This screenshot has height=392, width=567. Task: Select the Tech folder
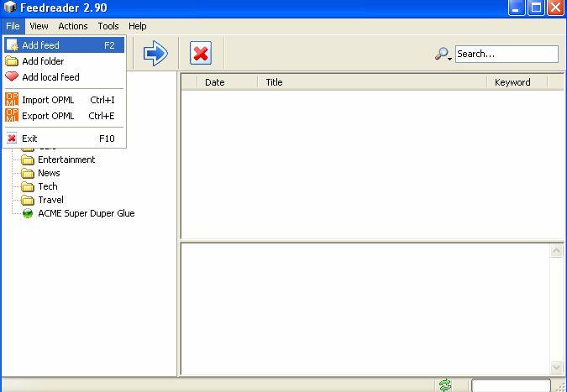point(48,186)
